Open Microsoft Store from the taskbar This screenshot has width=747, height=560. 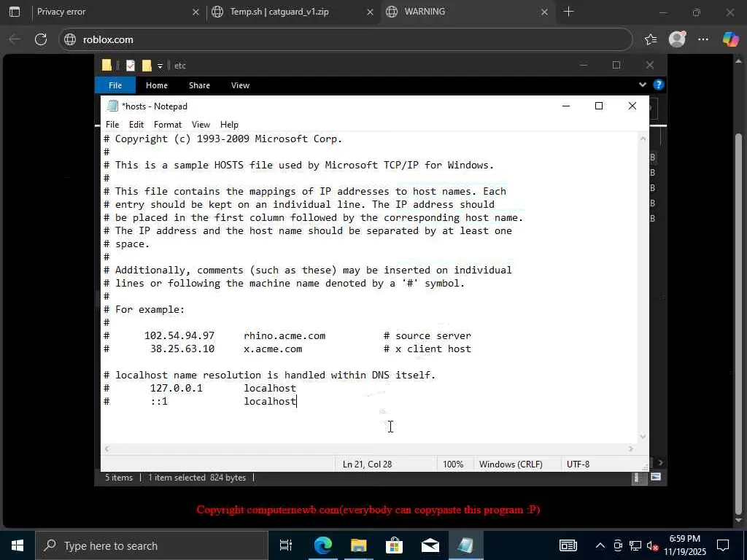point(394,545)
